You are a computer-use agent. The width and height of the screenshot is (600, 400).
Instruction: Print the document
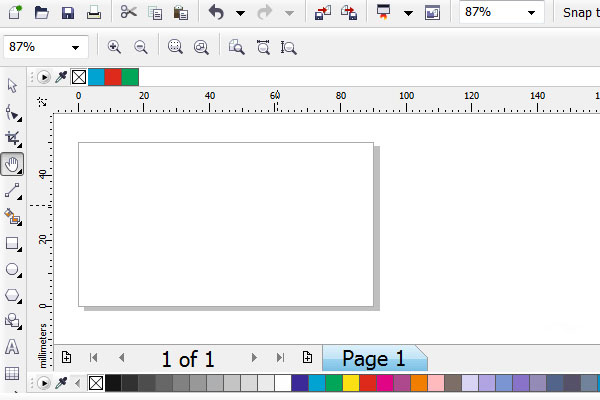94,13
